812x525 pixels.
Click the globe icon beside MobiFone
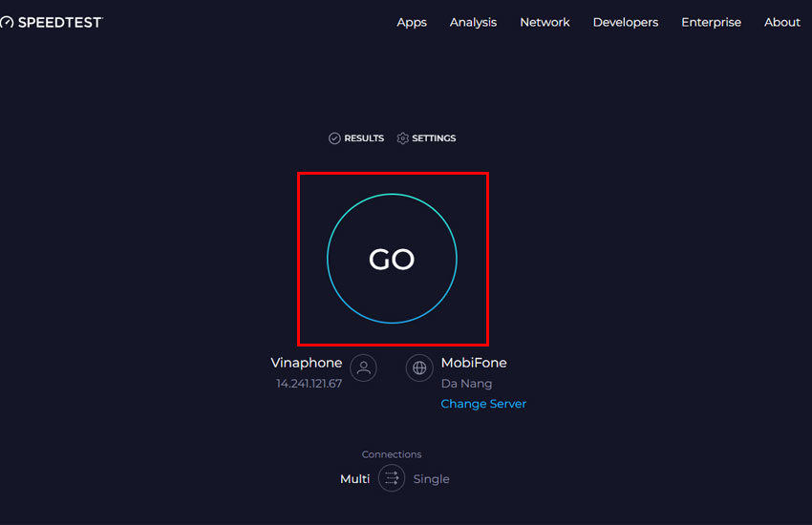[x=419, y=367]
